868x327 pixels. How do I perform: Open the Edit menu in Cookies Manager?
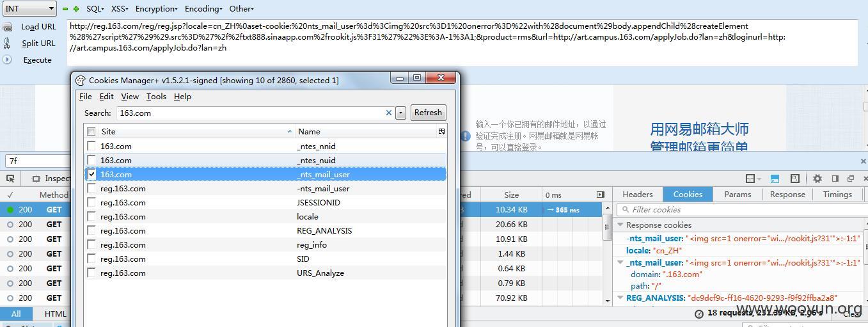coord(106,96)
